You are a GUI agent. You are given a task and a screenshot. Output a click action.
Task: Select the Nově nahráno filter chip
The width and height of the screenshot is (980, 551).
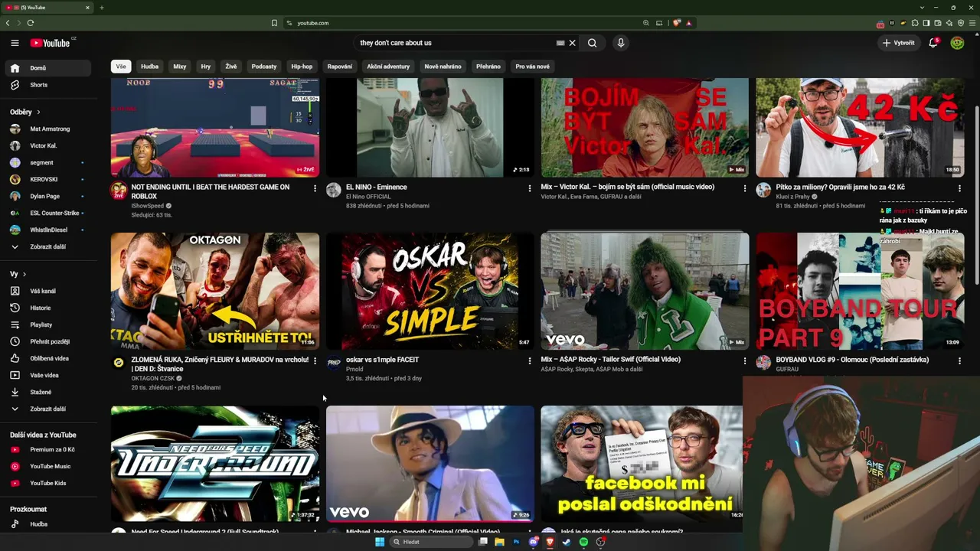pos(443,67)
